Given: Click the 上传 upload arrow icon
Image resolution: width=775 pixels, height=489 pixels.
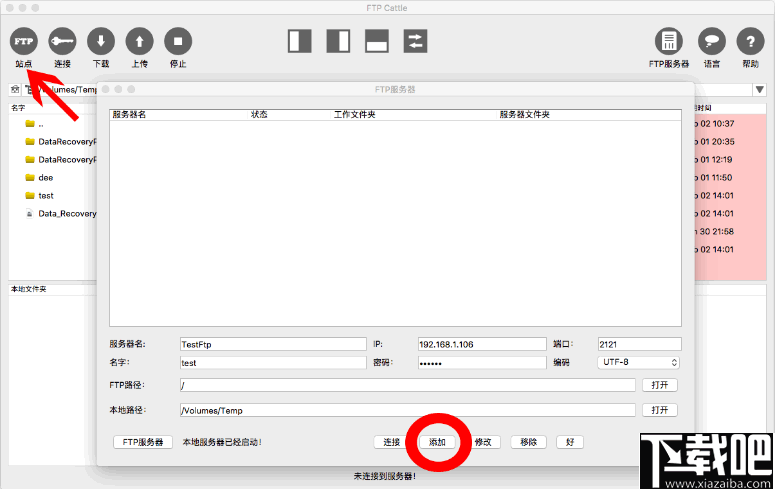Looking at the screenshot, I should [139, 41].
